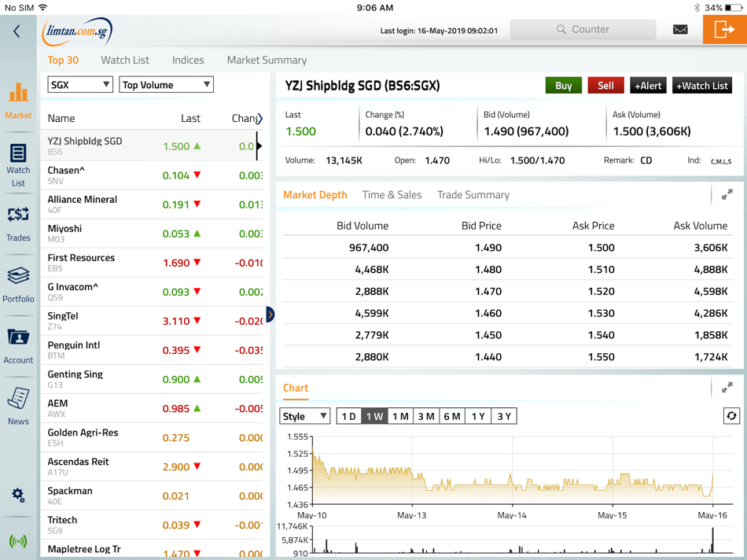Select the Penguin Intl row
Image resolution: width=747 pixels, height=560 pixels.
pos(152,349)
